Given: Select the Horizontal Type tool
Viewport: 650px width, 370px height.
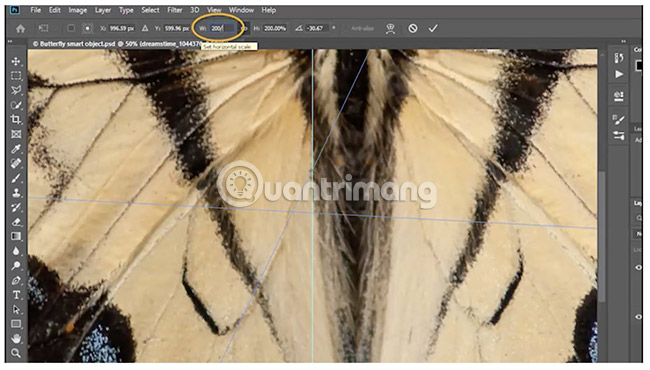Looking at the screenshot, I should pyautogui.click(x=16, y=295).
